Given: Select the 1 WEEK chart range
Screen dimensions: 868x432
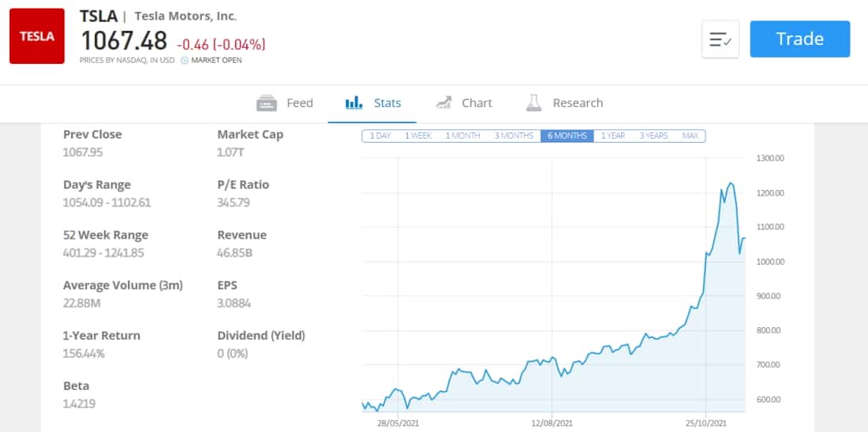Looking at the screenshot, I should click(418, 136).
